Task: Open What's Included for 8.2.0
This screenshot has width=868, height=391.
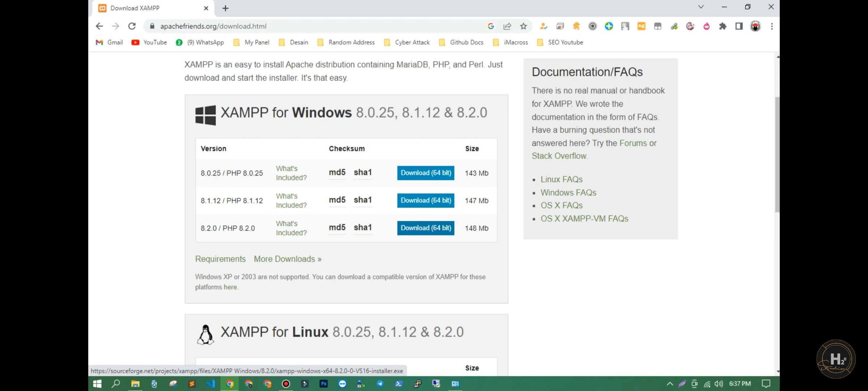Action: (291, 228)
